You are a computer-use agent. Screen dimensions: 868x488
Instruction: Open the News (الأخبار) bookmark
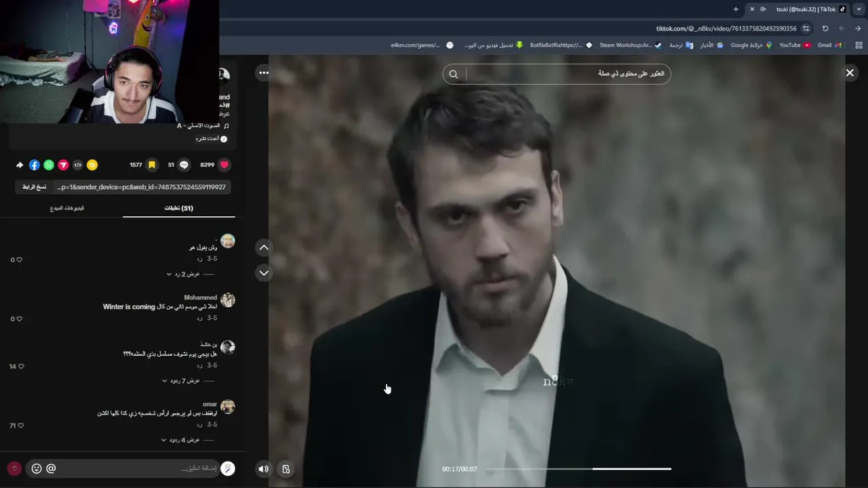[711, 45]
